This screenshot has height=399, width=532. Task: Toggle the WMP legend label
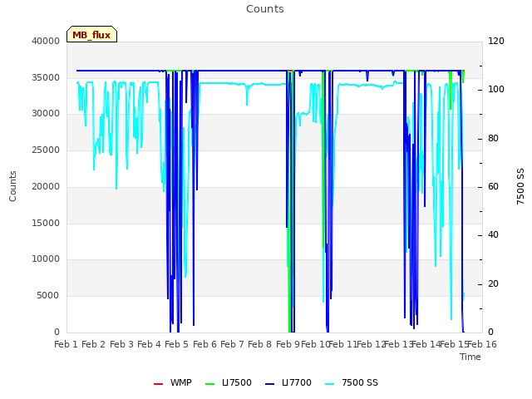click(181, 382)
